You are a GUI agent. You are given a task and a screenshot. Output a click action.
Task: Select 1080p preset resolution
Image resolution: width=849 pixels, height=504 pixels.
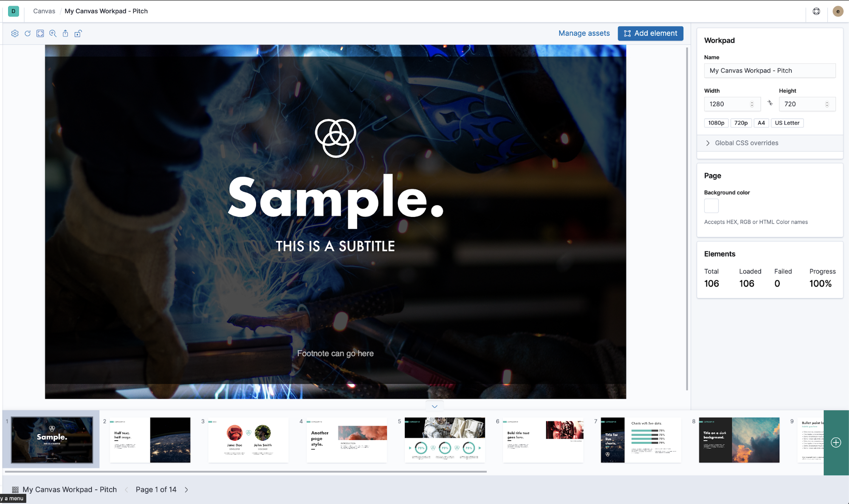[716, 122]
